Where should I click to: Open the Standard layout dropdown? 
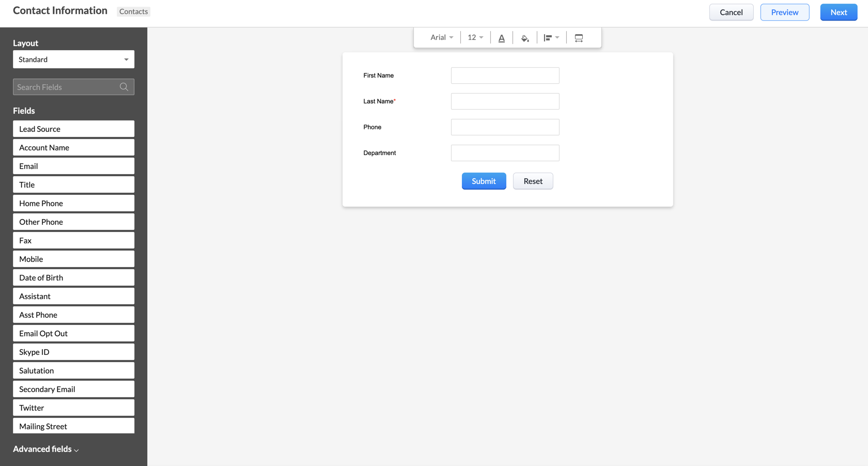(x=73, y=59)
